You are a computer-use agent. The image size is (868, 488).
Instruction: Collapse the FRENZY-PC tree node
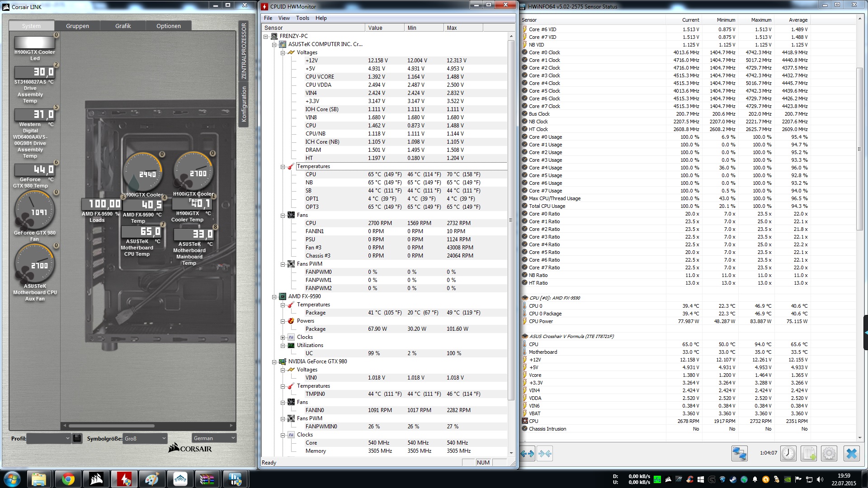click(x=266, y=36)
